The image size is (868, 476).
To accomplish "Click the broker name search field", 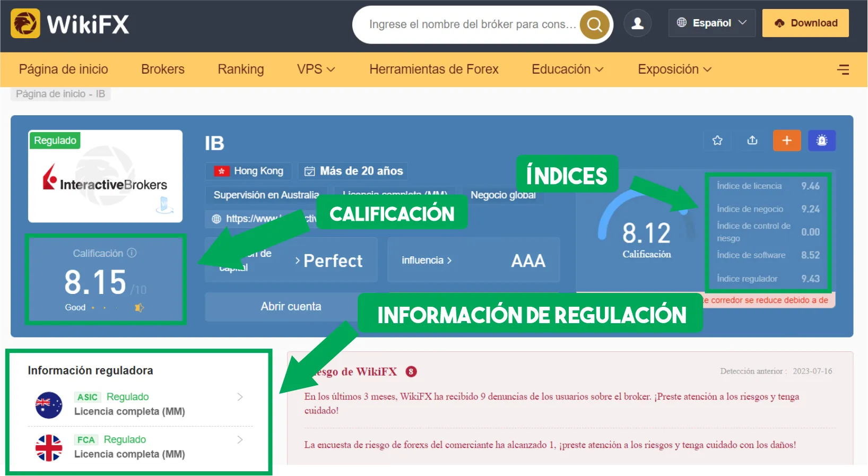I will tap(472, 24).
